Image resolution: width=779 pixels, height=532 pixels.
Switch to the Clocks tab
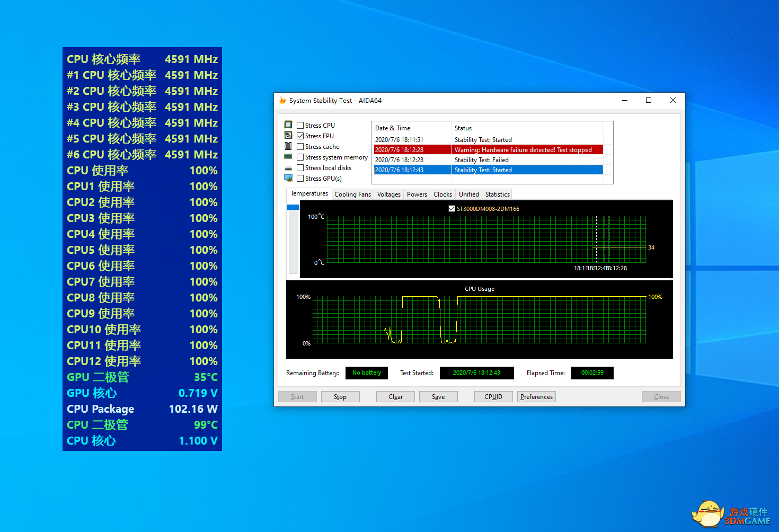coord(442,194)
